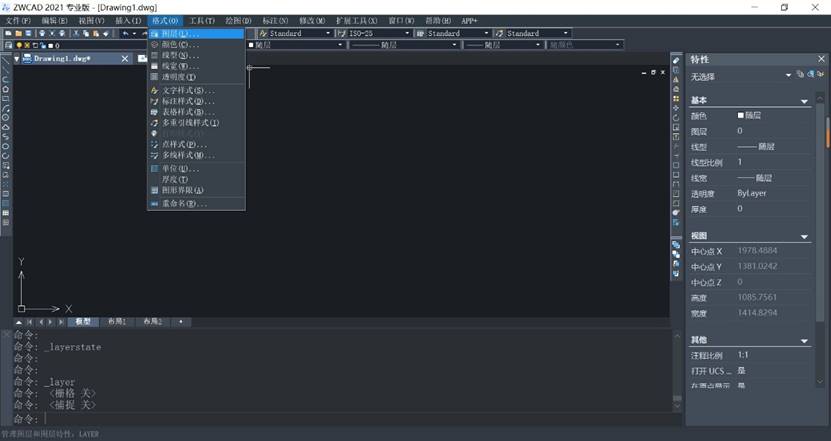The height and width of the screenshot is (441, 831).
Task: Open 图层(L) from the Format menu
Action: tap(180, 33)
